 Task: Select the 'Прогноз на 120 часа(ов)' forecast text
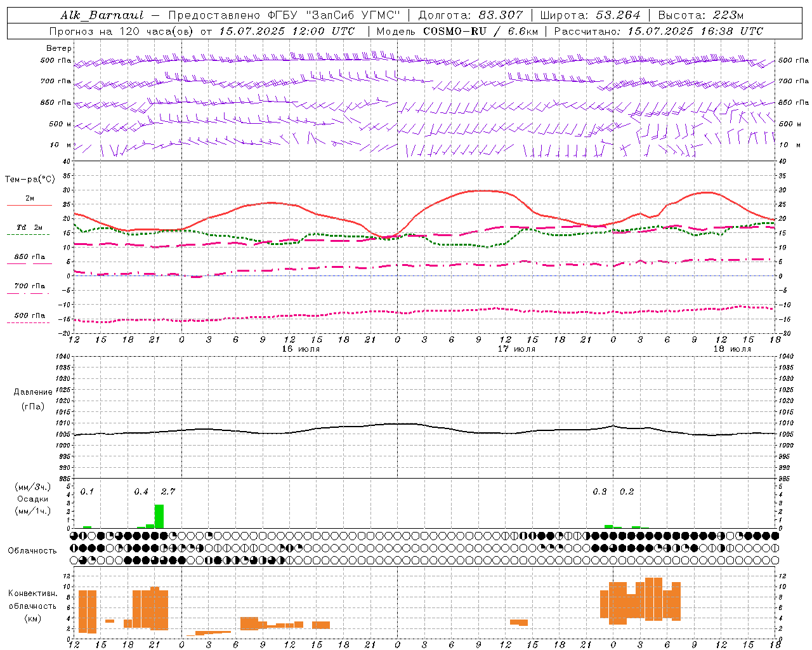(x=121, y=31)
